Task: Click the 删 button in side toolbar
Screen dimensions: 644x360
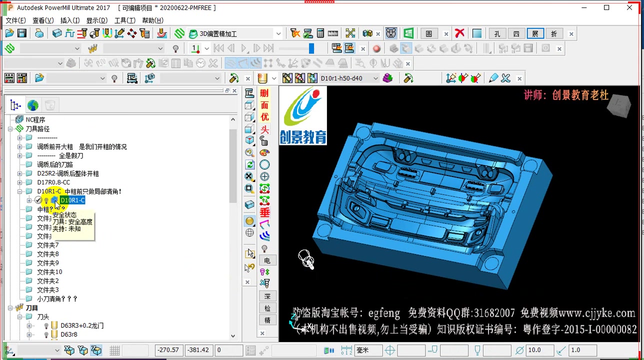Action: click(x=264, y=93)
